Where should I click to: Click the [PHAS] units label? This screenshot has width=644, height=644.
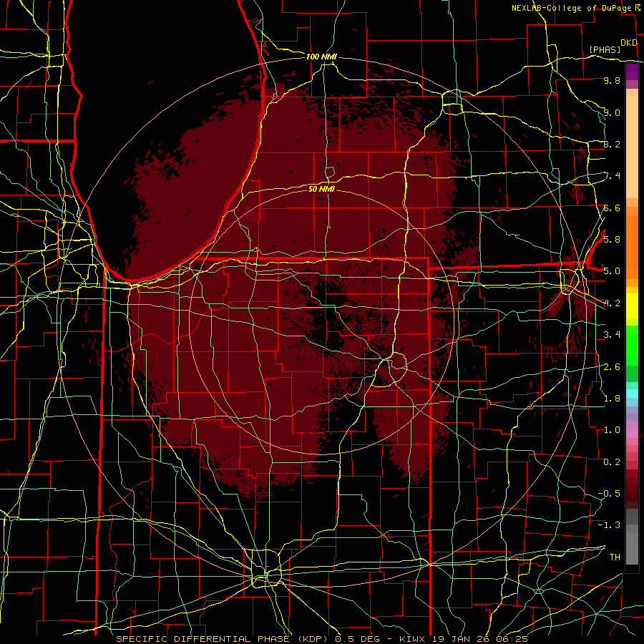pyautogui.click(x=605, y=49)
